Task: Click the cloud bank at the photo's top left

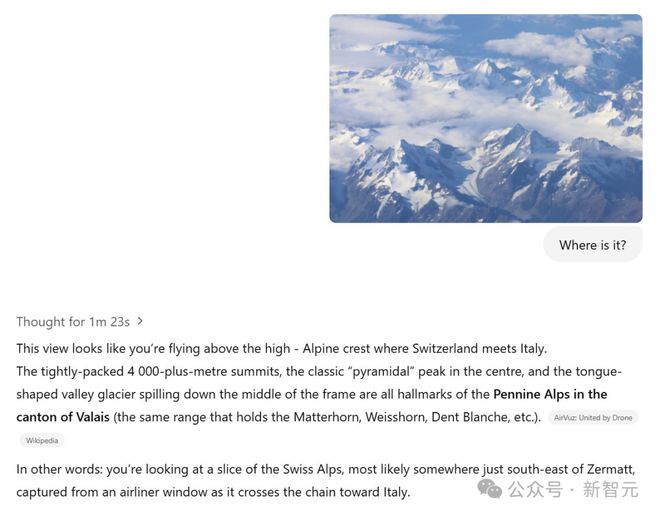Action: point(375,35)
